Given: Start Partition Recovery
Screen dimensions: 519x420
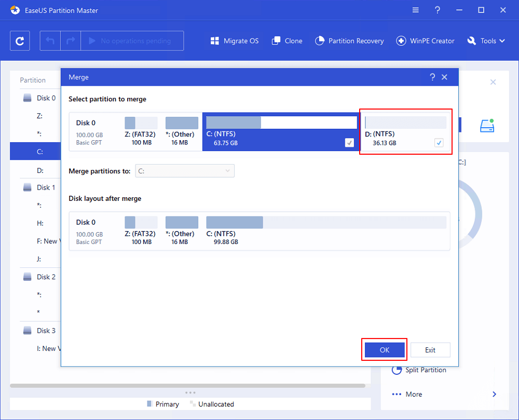Looking at the screenshot, I should click(x=349, y=40).
